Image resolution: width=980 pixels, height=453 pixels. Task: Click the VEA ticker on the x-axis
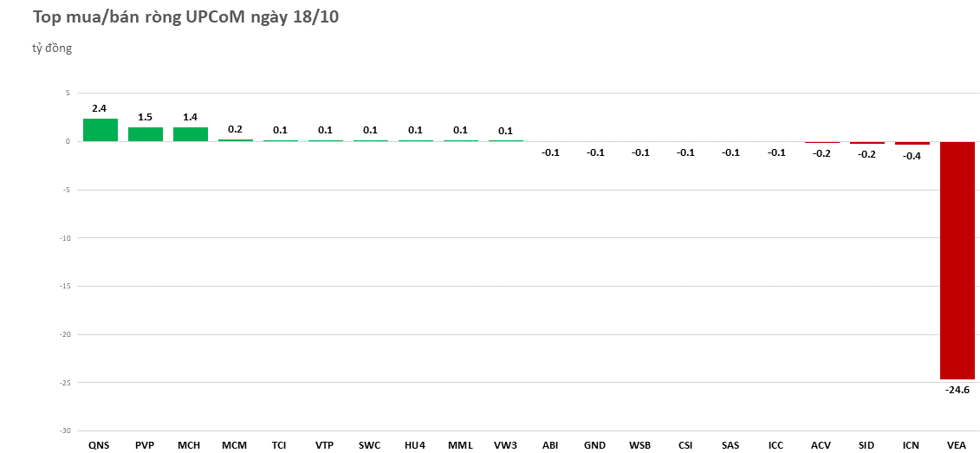tap(957, 445)
